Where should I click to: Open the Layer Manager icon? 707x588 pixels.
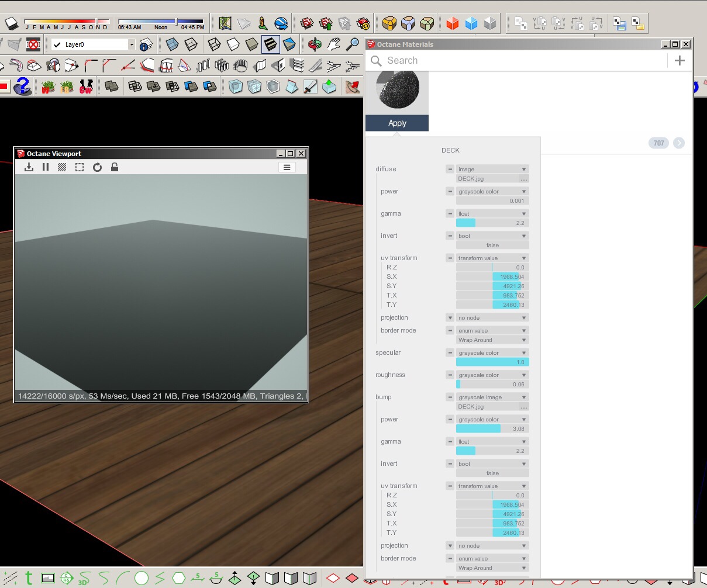coord(146,44)
